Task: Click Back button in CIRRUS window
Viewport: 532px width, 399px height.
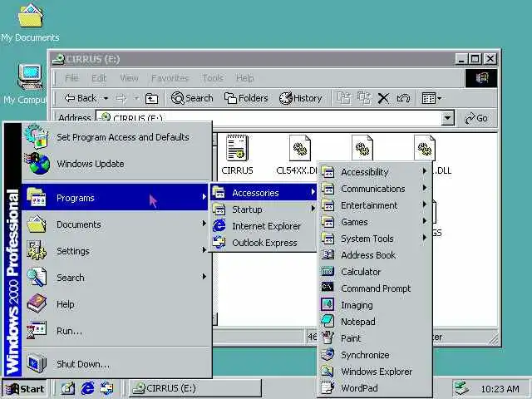Action: coord(81,98)
